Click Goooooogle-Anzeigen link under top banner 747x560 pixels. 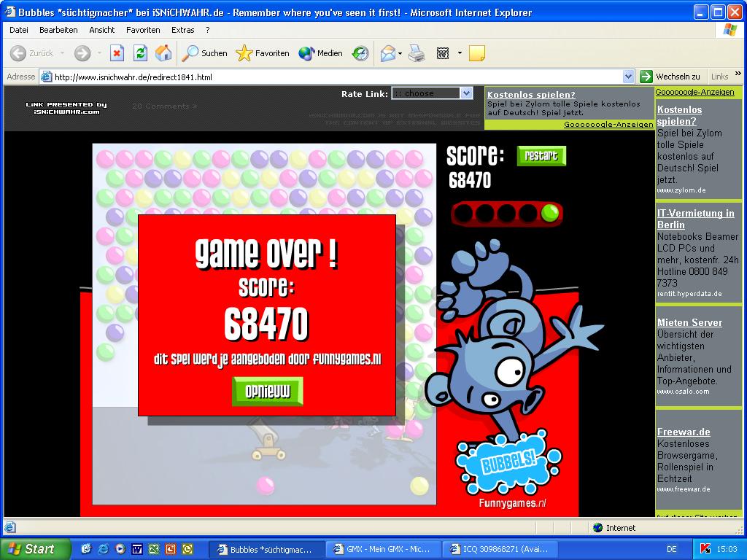608,124
